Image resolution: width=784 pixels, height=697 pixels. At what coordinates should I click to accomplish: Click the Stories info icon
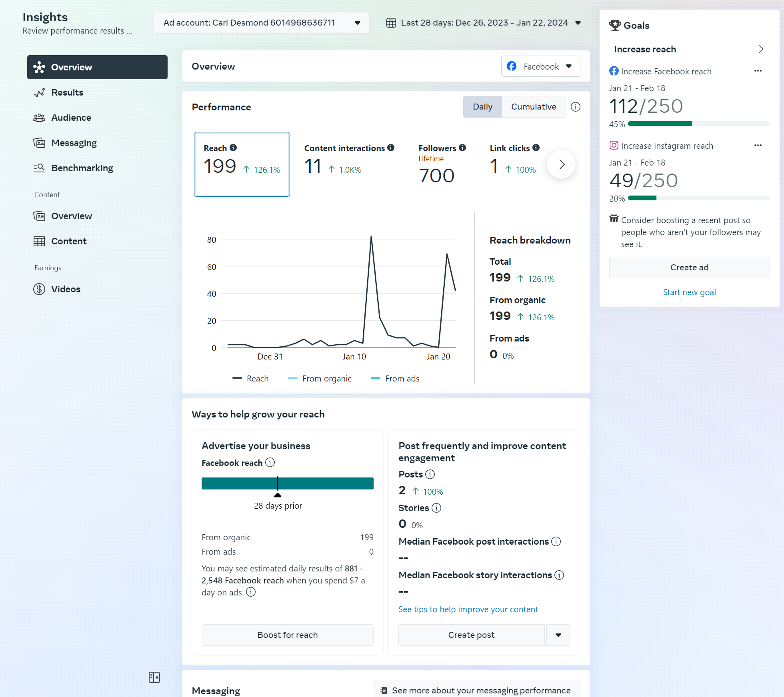(436, 508)
